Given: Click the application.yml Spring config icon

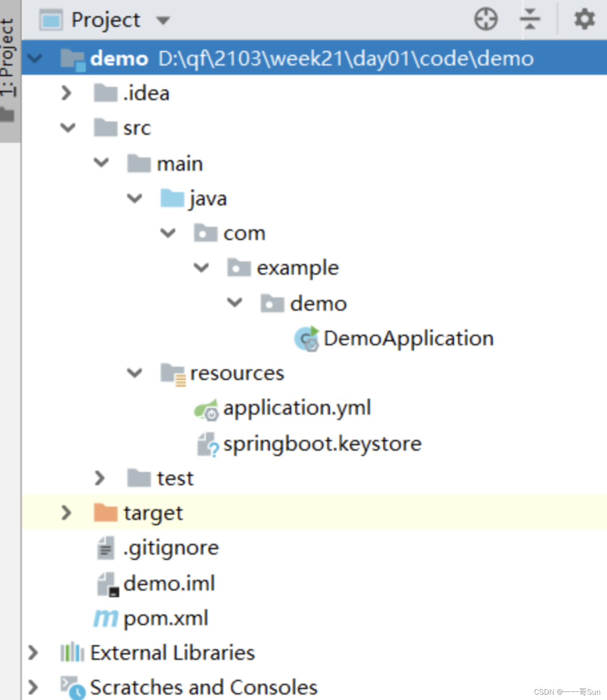Looking at the screenshot, I should coord(206,409).
